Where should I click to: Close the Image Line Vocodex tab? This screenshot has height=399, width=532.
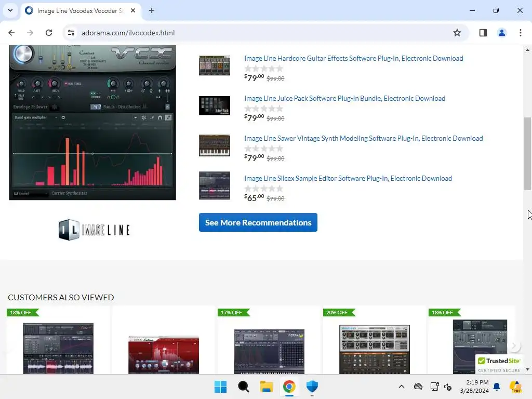click(x=133, y=10)
